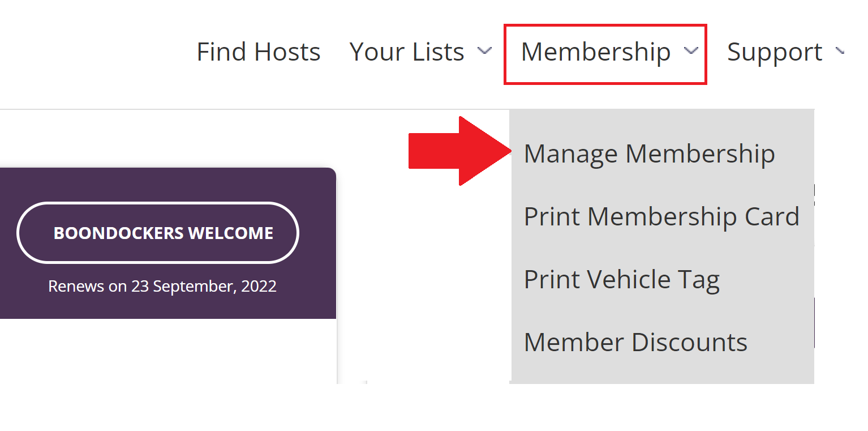Collapse the chevron next to Membership

click(690, 51)
